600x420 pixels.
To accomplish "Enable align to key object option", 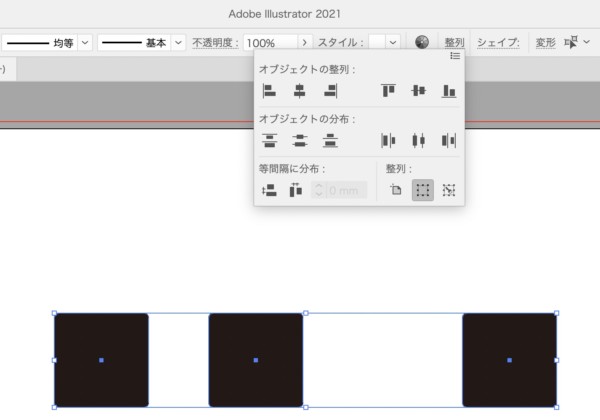I will (449, 190).
